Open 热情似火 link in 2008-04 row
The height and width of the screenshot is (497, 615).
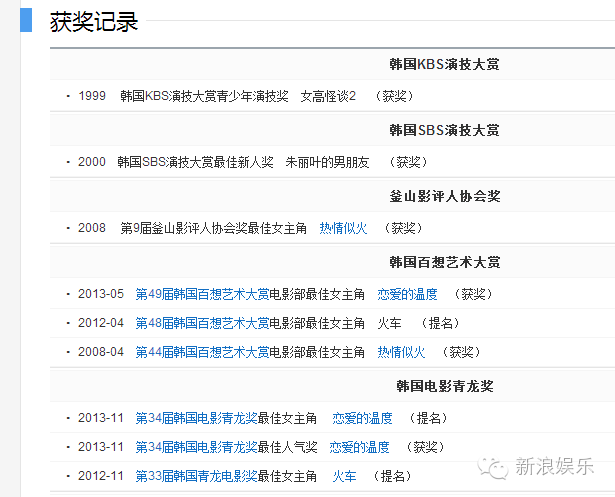click(401, 352)
